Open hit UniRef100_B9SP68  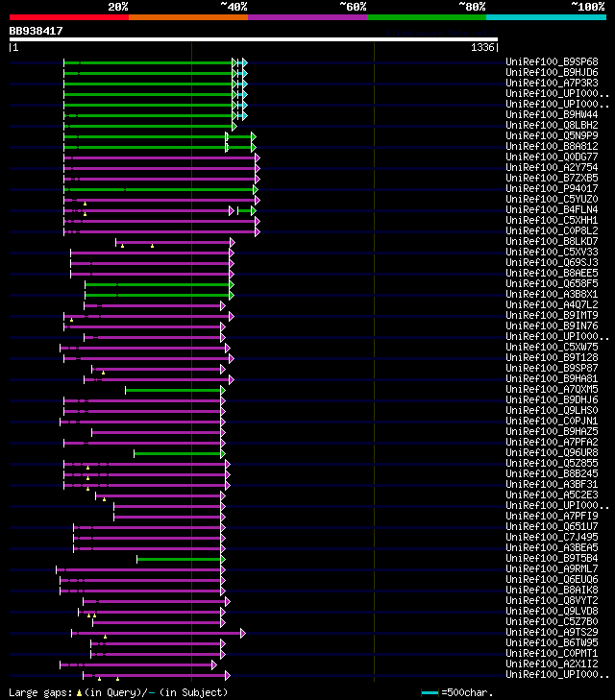(552, 61)
